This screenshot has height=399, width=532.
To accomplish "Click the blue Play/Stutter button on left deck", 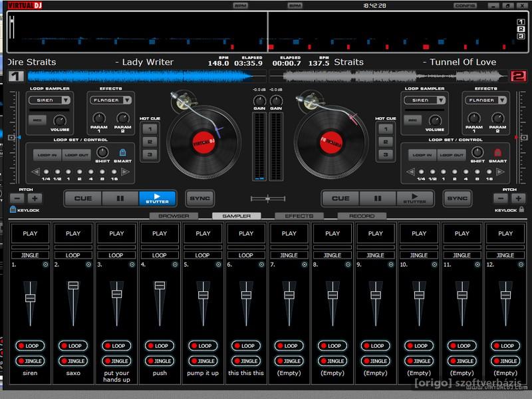I will pyautogui.click(x=157, y=198).
